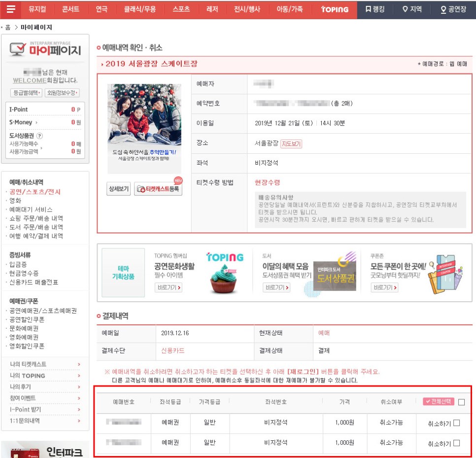Viewport: 476px width, 458px height.
Task: Click the WELCOME membership grade link
Action: tap(30, 80)
